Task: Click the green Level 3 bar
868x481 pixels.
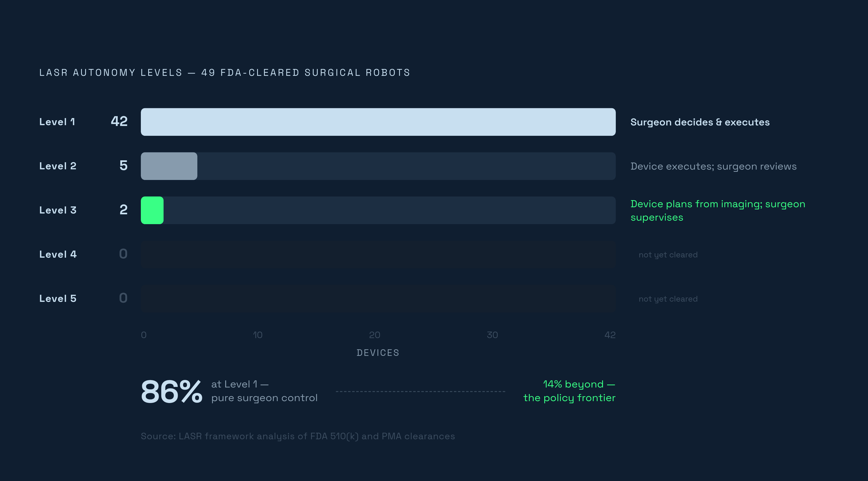Action: [152, 210]
